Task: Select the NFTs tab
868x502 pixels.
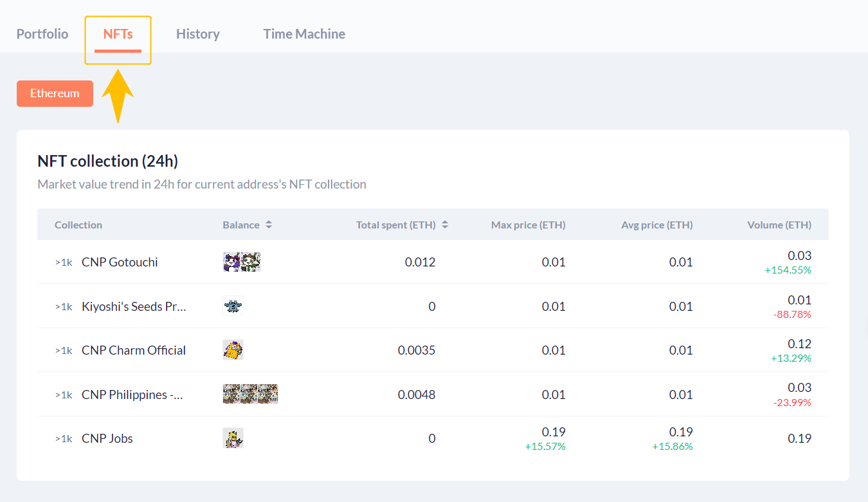Action: [118, 34]
